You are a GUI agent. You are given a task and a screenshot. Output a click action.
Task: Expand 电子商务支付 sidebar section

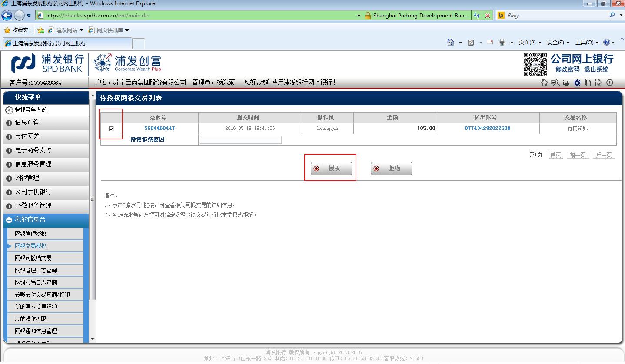(x=46, y=150)
